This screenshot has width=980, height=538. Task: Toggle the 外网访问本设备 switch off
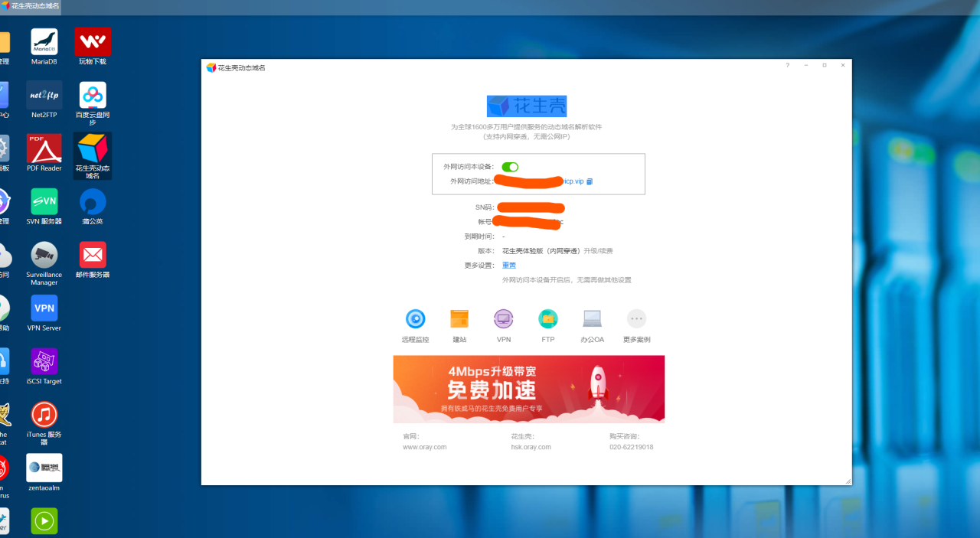[x=510, y=167]
